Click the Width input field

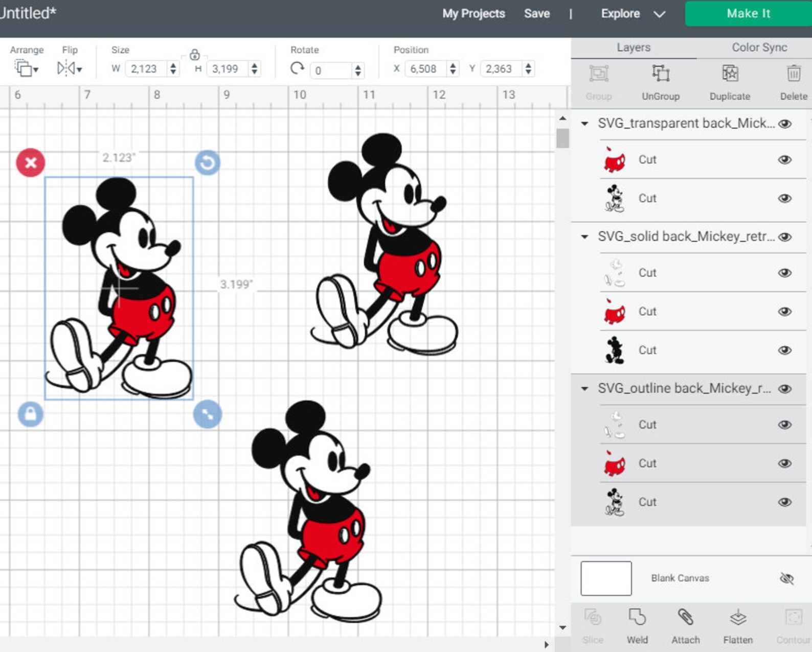[x=147, y=69]
